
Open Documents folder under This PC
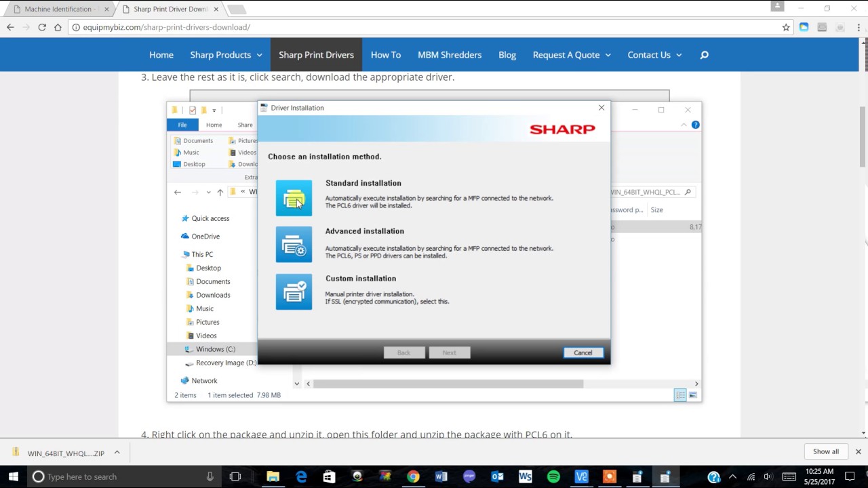click(208, 281)
